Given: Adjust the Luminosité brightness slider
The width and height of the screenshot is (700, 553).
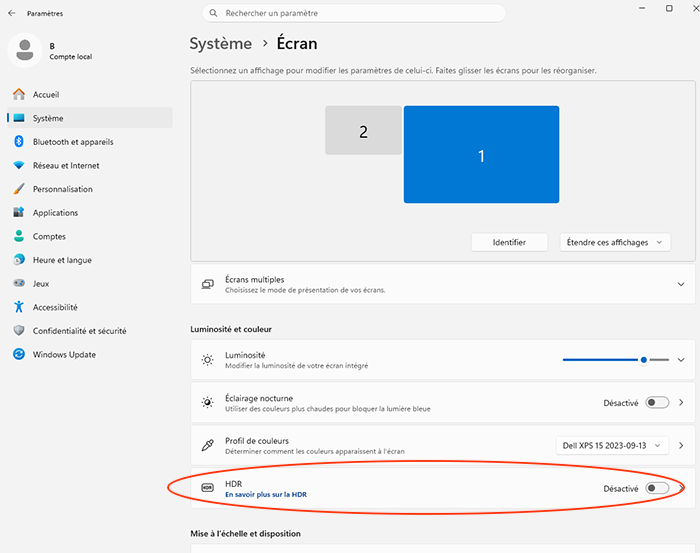Looking at the screenshot, I should click(616, 360).
